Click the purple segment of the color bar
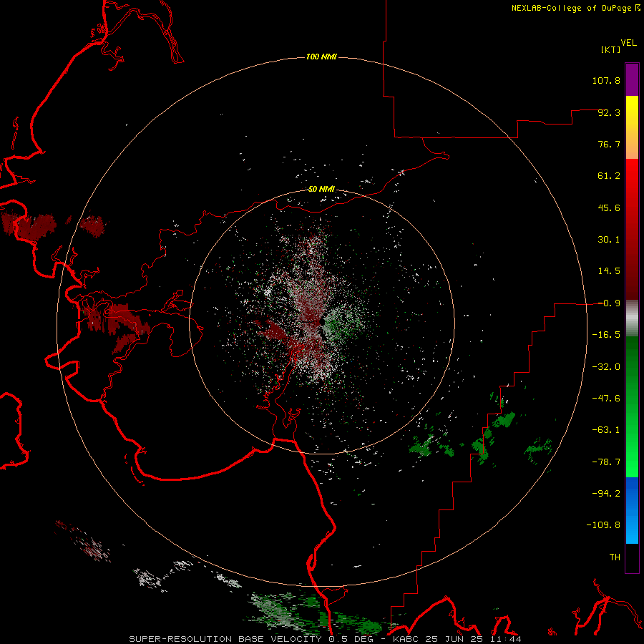The width and height of the screenshot is (644, 644). tap(632, 80)
